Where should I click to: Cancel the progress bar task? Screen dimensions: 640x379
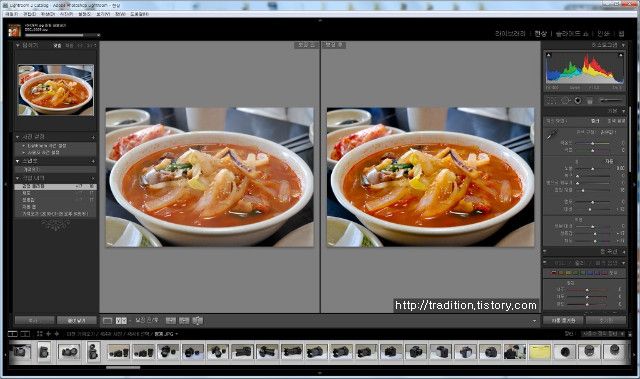pos(98,35)
